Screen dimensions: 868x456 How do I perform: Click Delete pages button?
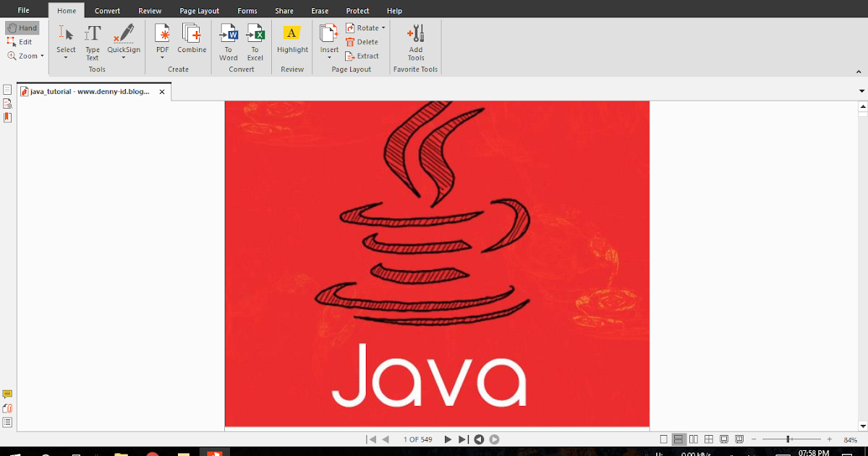click(x=362, y=42)
